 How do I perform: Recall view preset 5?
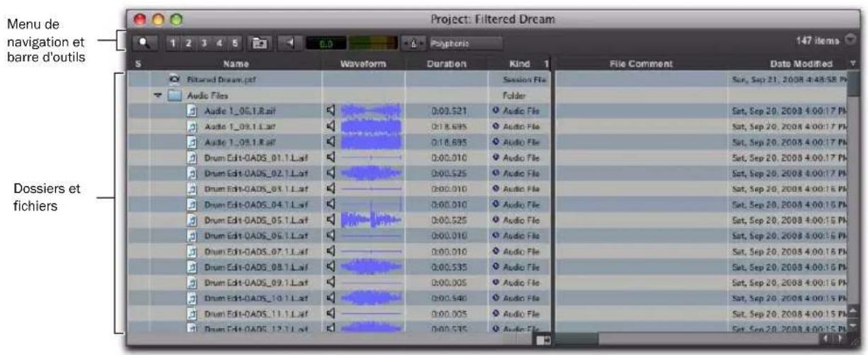pos(234,43)
